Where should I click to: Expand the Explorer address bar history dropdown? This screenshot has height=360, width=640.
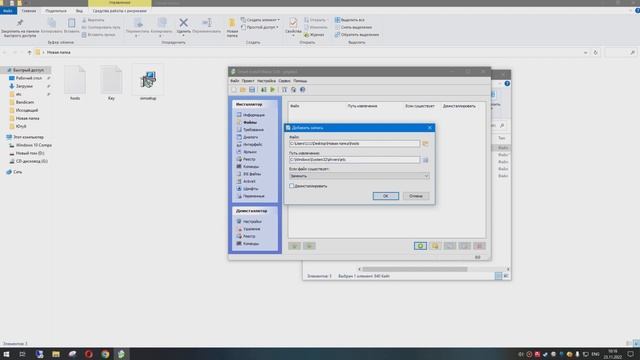[585, 53]
